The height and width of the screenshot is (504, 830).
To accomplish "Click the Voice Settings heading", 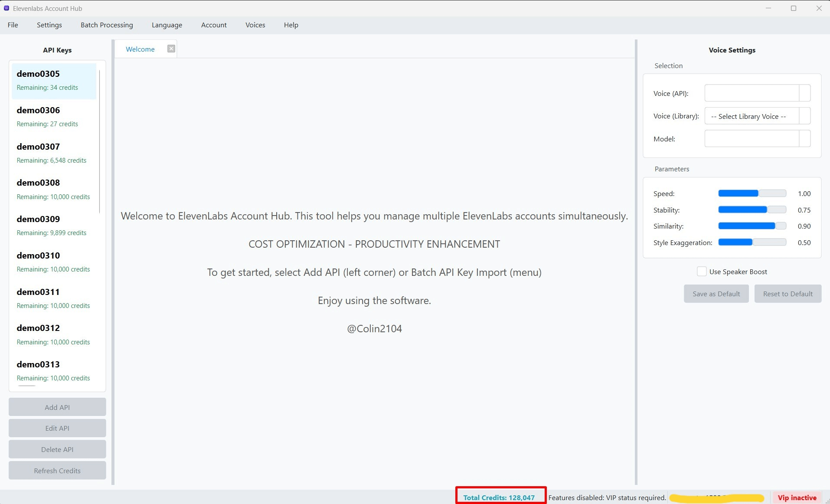I will pos(732,50).
